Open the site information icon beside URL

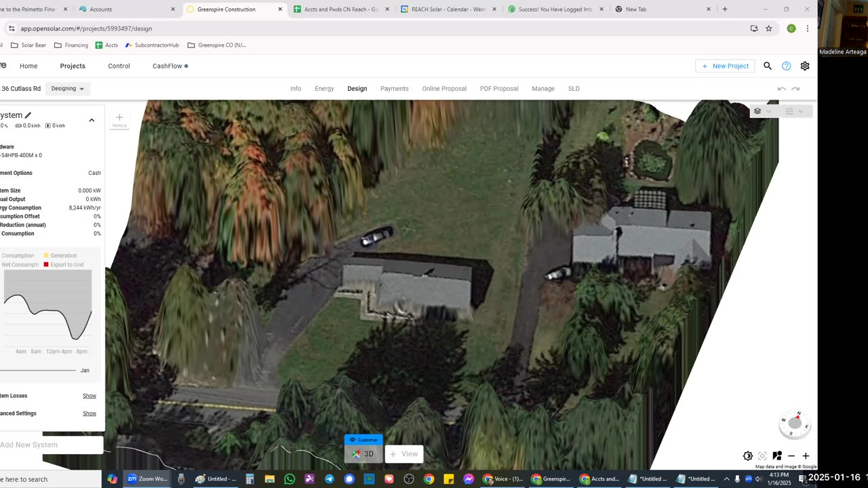(12, 28)
